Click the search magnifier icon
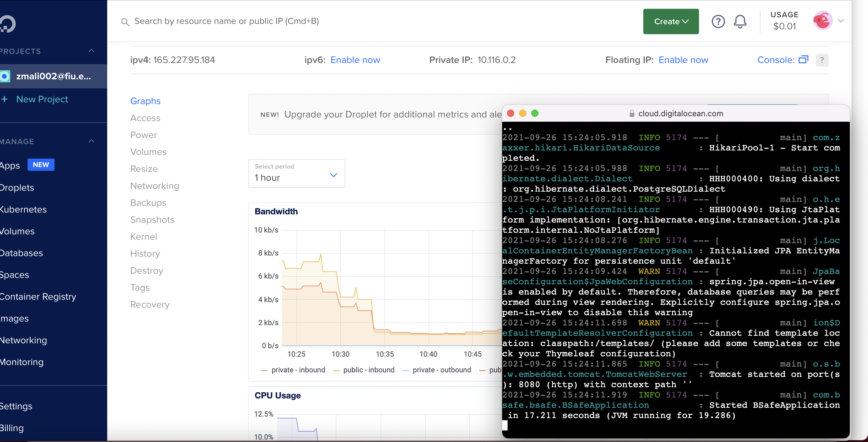 [x=125, y=22]
